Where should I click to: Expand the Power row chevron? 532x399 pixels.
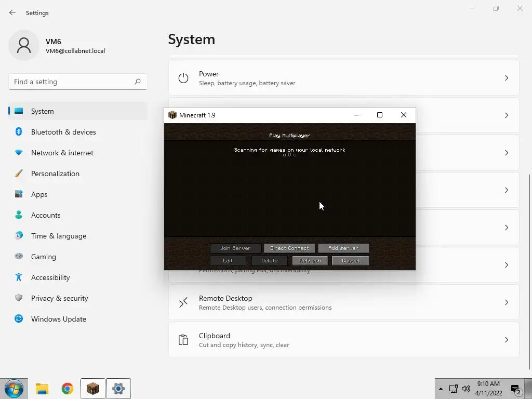click(506, 78)
